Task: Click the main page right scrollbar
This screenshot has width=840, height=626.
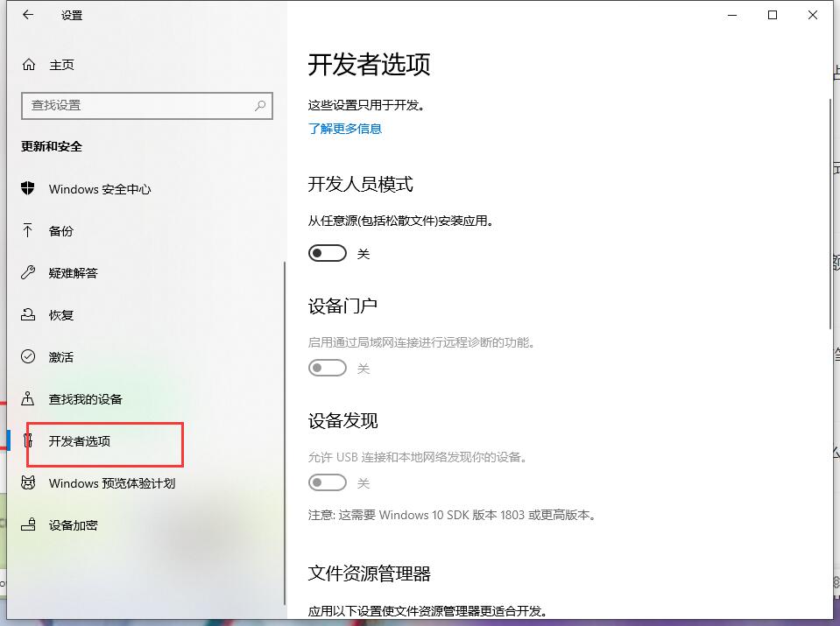Action: (x=830, y=215)
